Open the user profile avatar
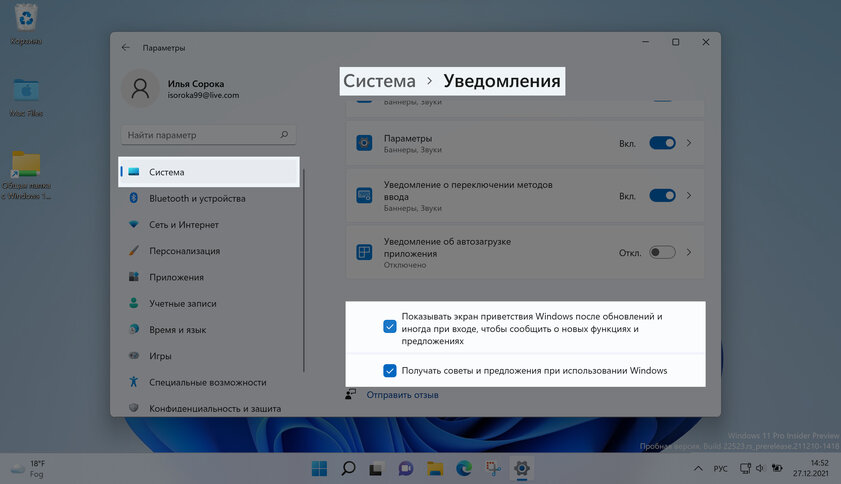The width and height of the screenshot is (841, 484). point(141,89)
